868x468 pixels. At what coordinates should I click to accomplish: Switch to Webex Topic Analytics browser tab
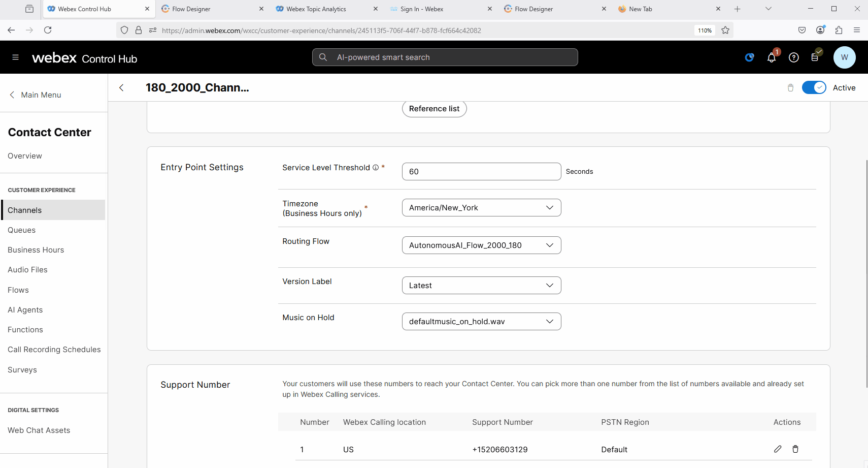pos(316,9)
